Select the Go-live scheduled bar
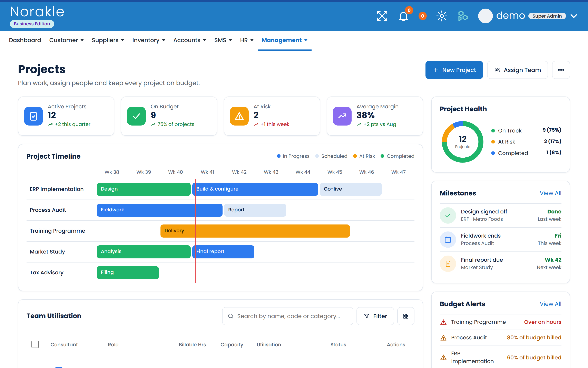Screen dimensions: 588x368 (351, 189)
